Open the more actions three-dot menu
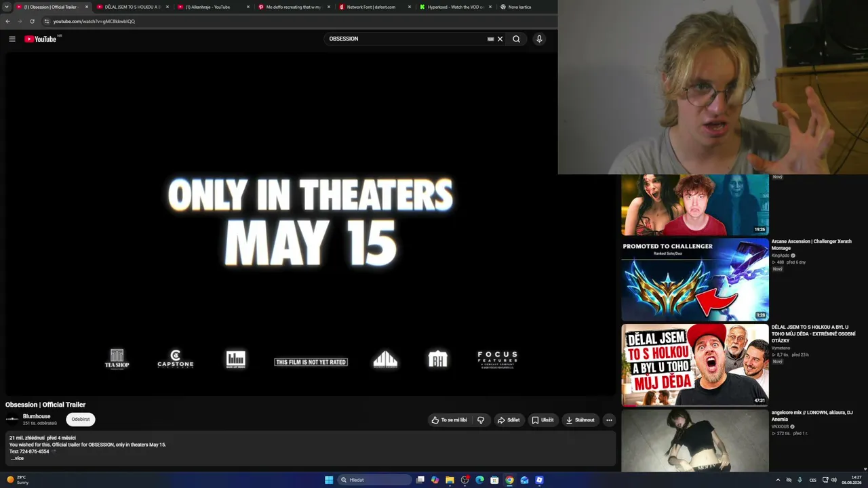 pos(609,420)
